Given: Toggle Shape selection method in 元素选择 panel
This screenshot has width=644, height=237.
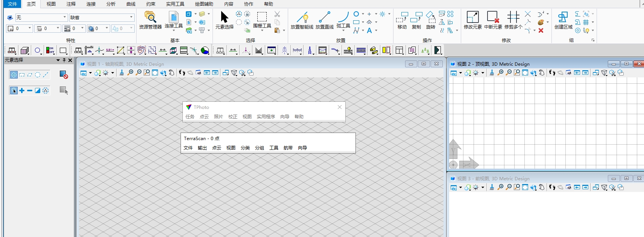Looking at the screenshot, I should click(x=30, y=75).
